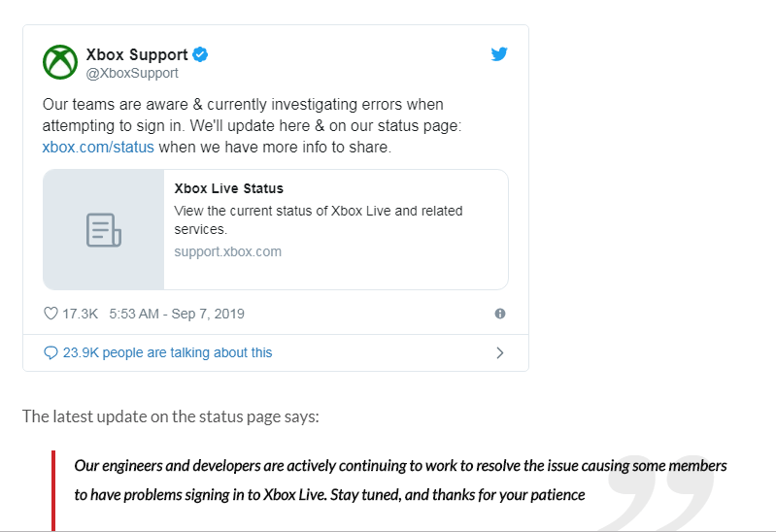Viewport: 776px width, 532px height.
Task: Expand conversation with the right chevron
Action: (500, 352)
